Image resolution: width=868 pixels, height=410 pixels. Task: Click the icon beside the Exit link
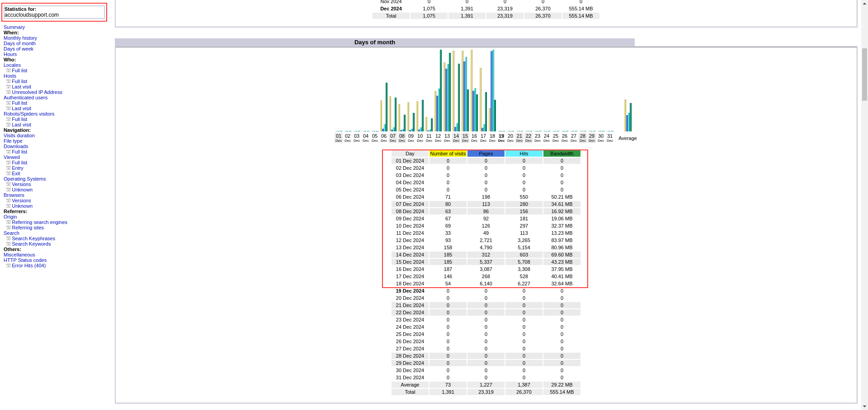8,173
